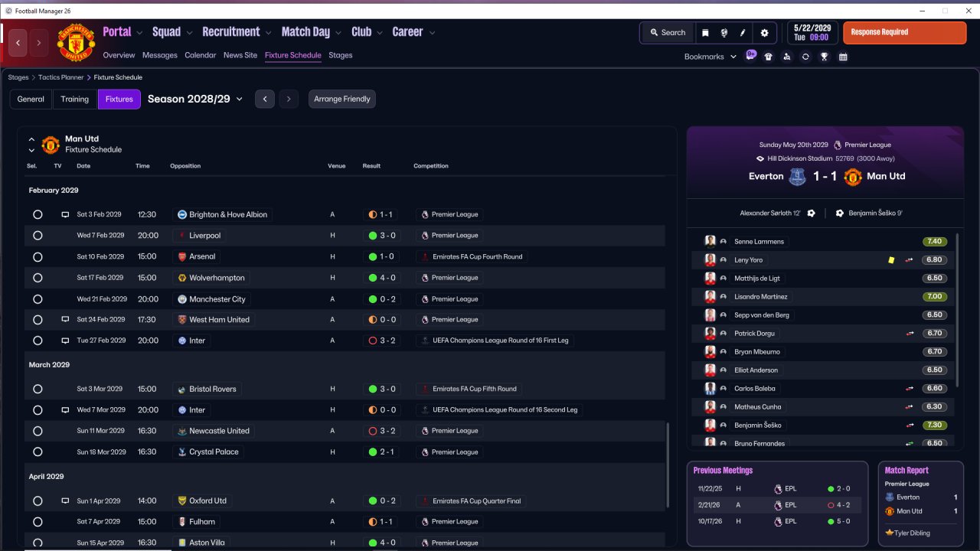
Task: Expand the Portal menu chevron
Action: pyautogui.click(x=139, y=33)
